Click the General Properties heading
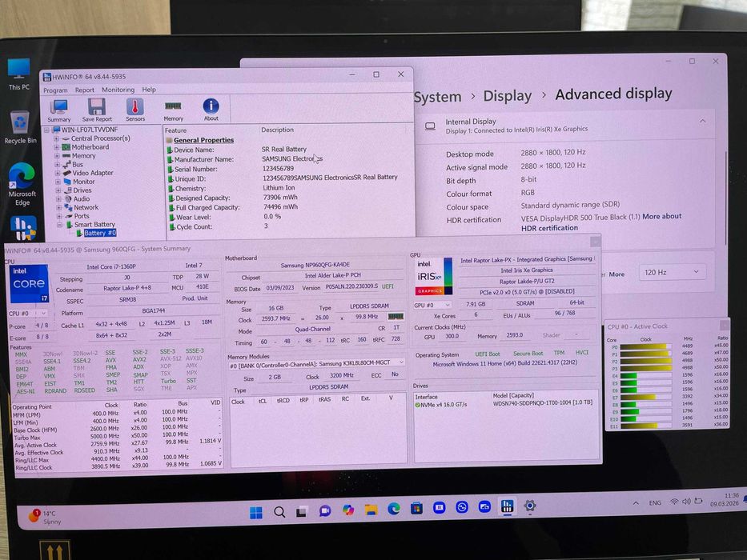747x560 pixels. tap(203, 140)
